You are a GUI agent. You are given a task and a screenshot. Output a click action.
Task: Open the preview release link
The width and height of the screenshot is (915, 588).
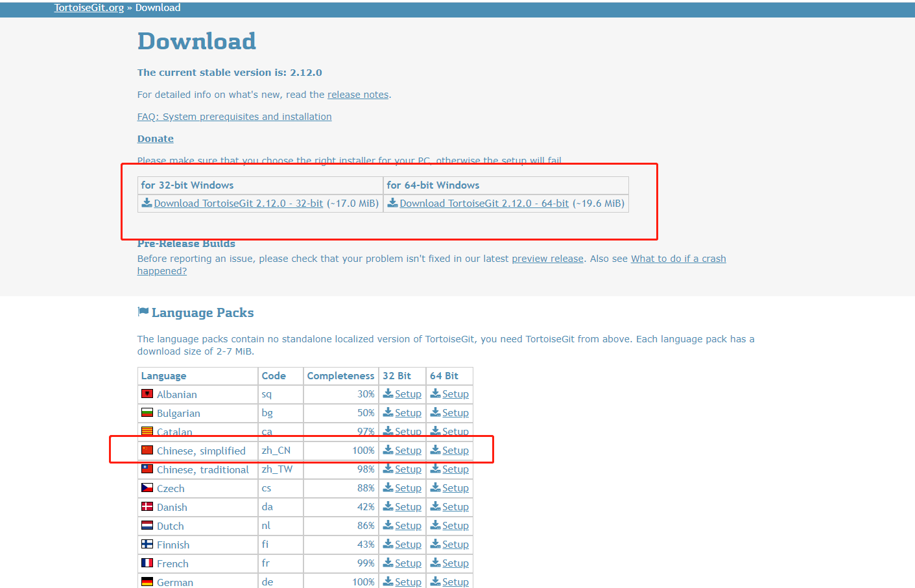click(x=548, y=259)
